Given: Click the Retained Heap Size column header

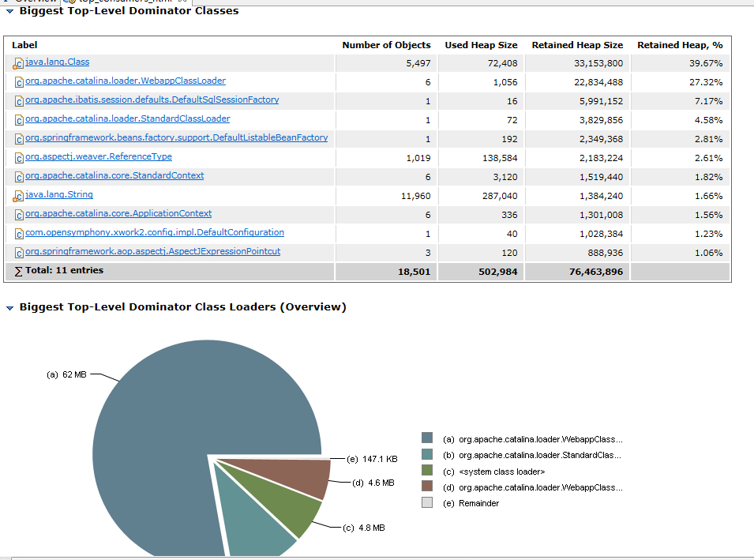Looking at the screenshot, I should (x=577, y=45).
